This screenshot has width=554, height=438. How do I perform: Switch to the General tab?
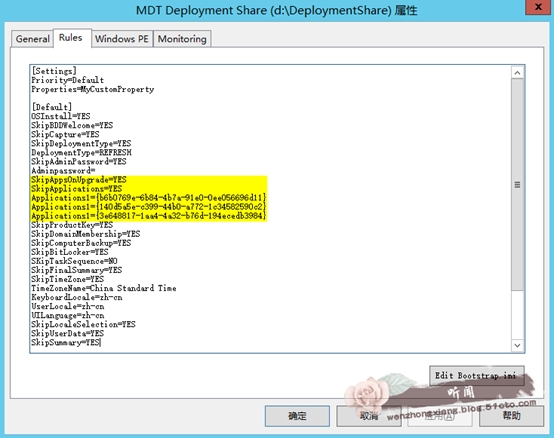tap(33, 39)
